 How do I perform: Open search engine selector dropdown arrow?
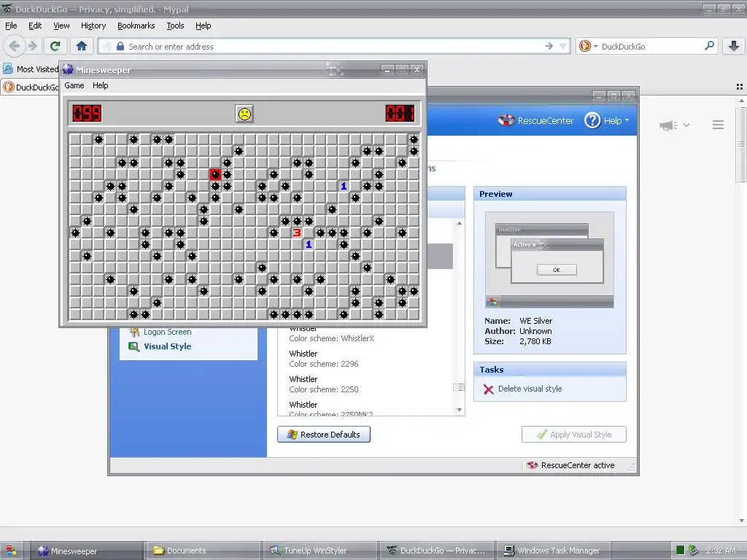(595, 46)
